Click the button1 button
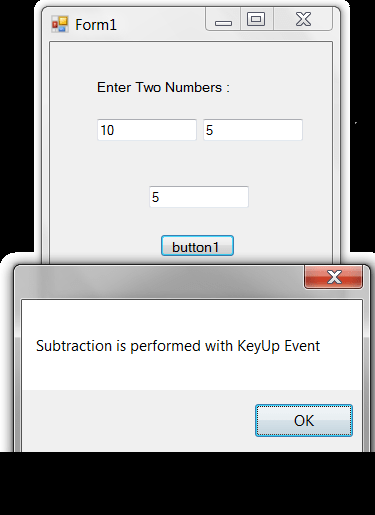Viewport: 375px width, 515px height. 197,246
